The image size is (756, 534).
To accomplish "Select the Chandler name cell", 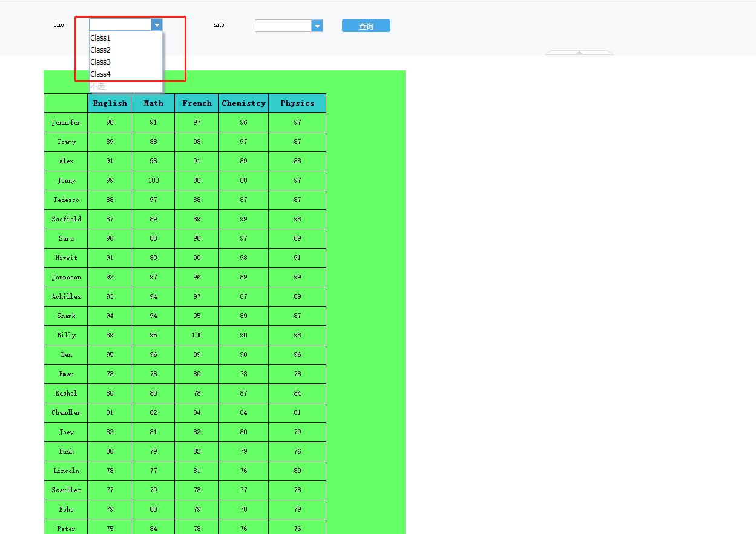I will [66, 412].
